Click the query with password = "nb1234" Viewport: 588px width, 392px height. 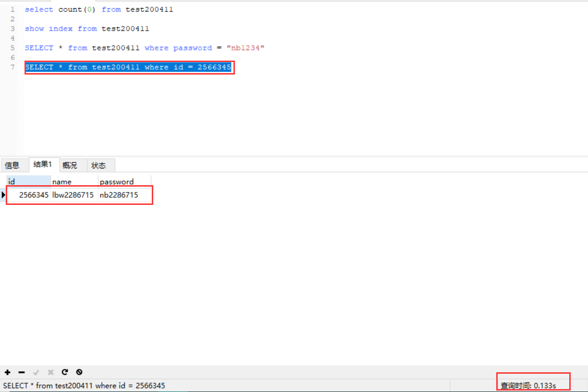point(145,48)
